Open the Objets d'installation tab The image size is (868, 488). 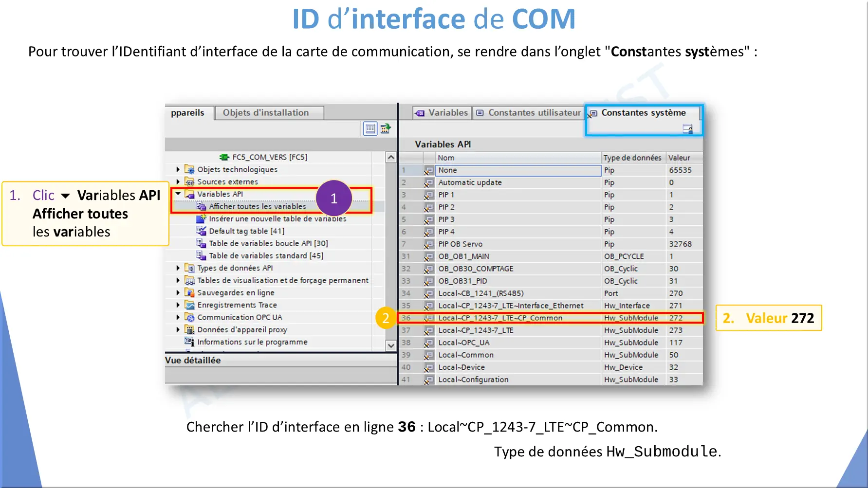[x=266, y=113]
